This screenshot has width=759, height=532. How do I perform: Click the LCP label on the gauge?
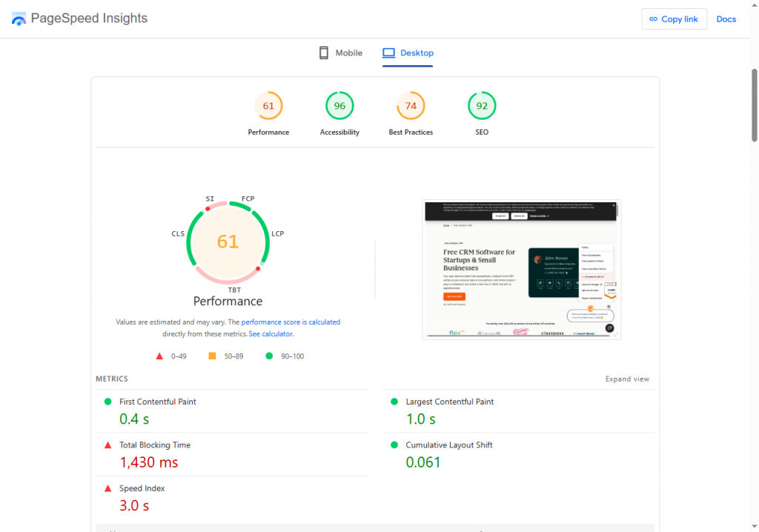[278, 234]
